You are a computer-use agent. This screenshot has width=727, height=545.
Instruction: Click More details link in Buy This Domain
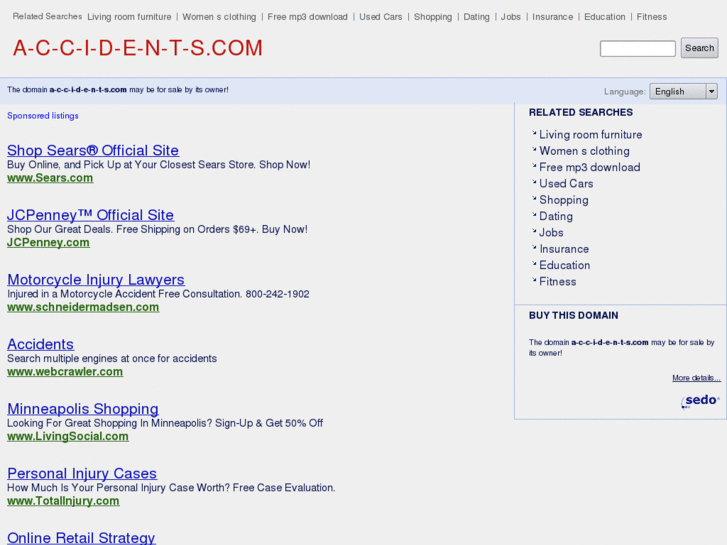(x=696, y=378)
